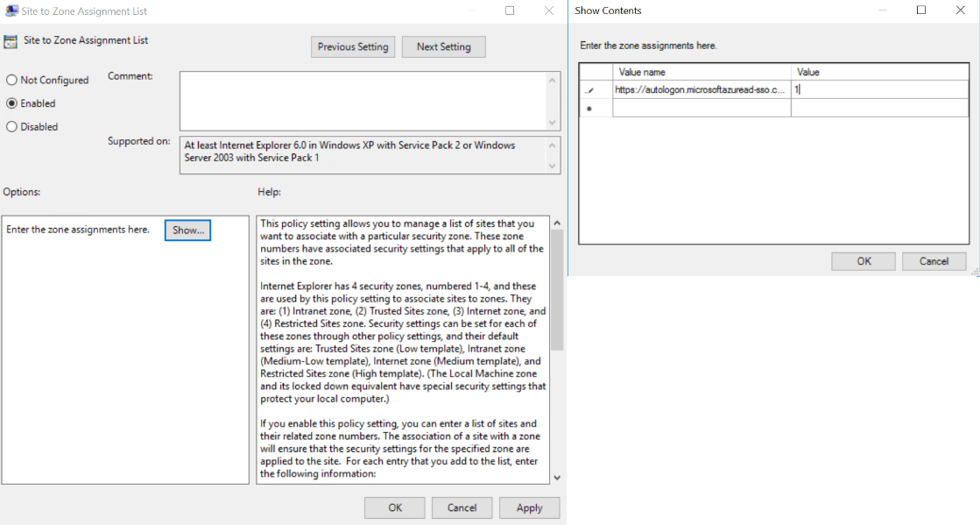The image size is (980, 525).
Task: Click the Previous Setting button
Action: point(353,46)
